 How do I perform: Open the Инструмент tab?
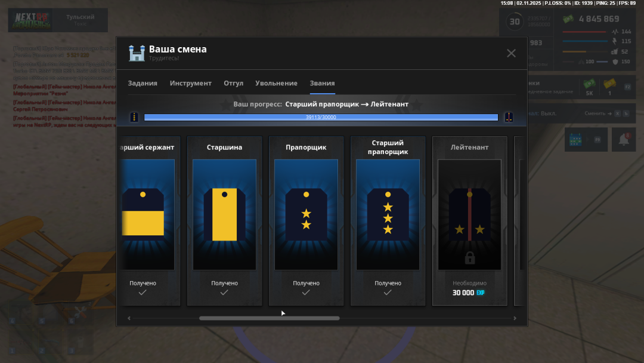pos(190,83)
